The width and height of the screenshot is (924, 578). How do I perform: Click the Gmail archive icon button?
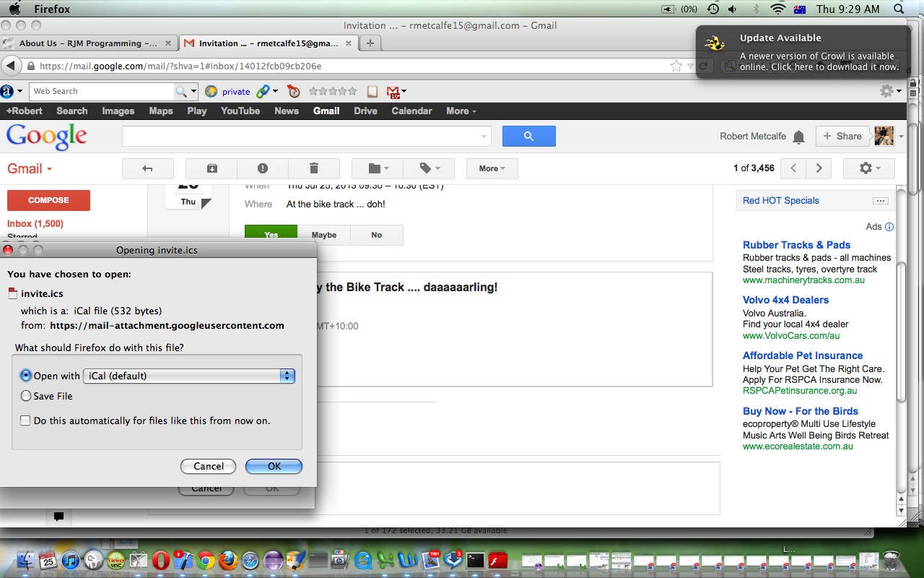tap(212, 168)
